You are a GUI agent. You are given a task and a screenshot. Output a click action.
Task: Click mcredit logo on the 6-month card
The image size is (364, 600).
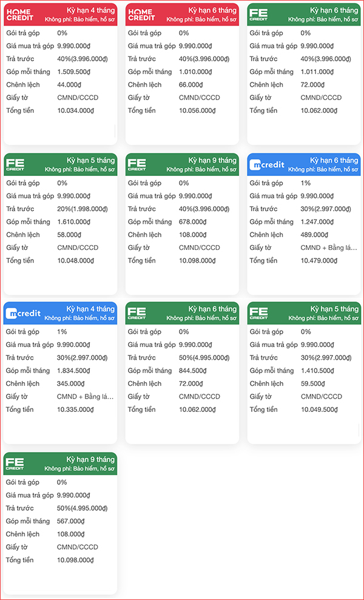point(267,165)
